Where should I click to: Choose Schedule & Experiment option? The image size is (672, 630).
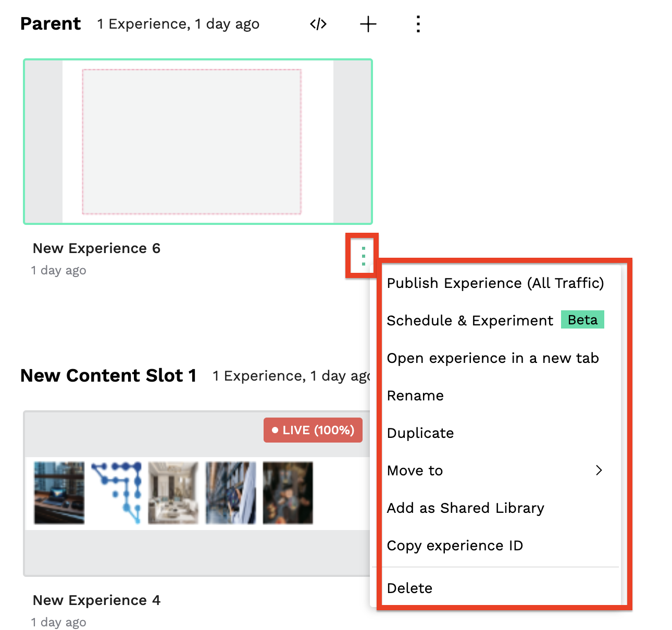point(470,320)
